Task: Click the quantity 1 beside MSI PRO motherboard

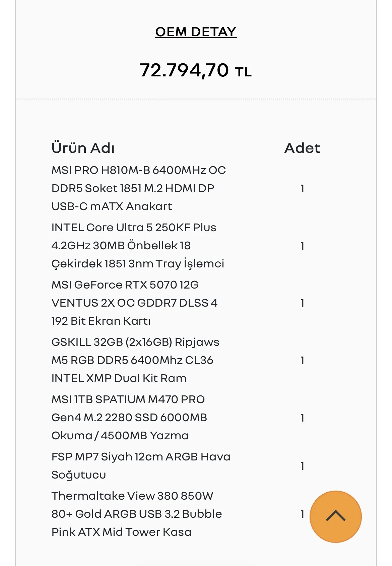Action: click(302, 189)
